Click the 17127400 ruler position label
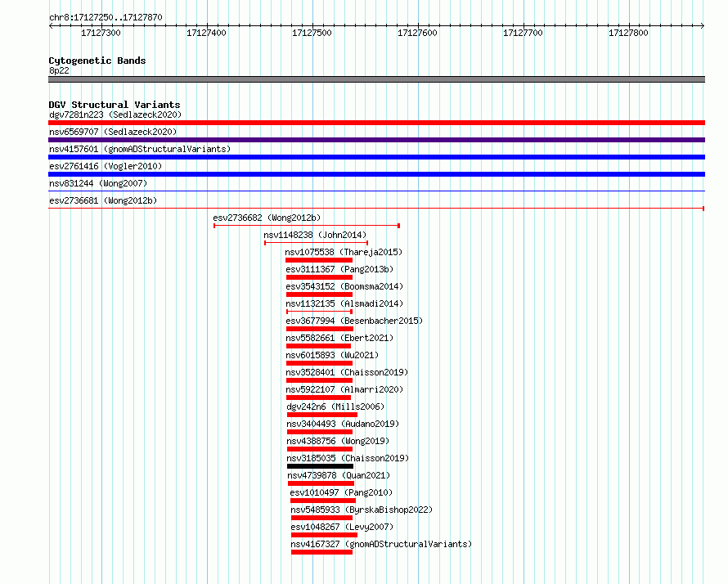Image resolution: width=728 pixels, height=584 pixels. pos(206,33)
